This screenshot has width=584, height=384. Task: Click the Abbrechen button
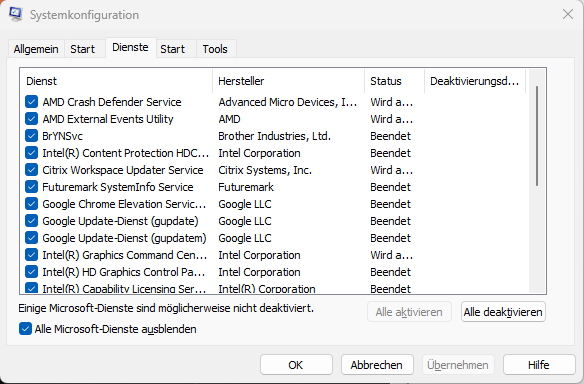tap(377, 365)
